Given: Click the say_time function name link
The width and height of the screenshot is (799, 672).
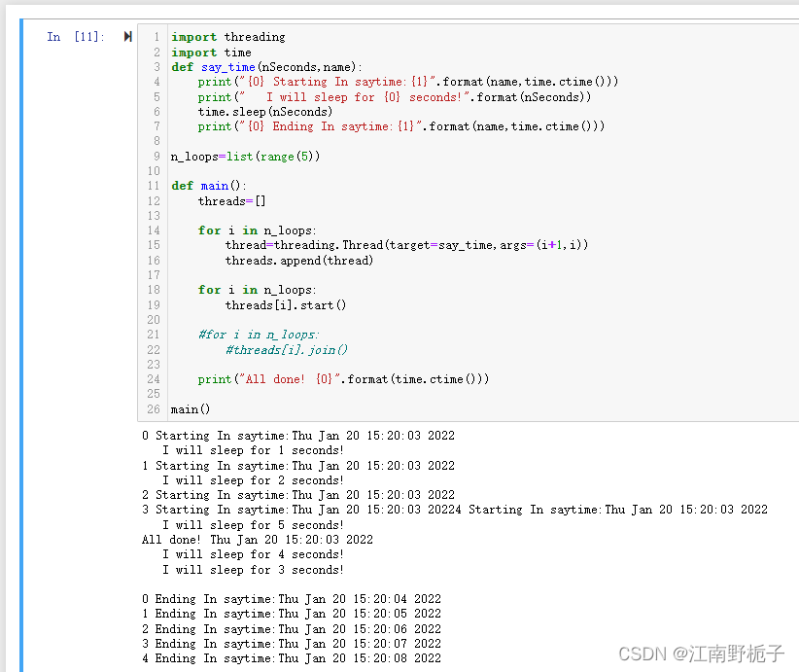Looking at the screenshot, I should 228,66.
